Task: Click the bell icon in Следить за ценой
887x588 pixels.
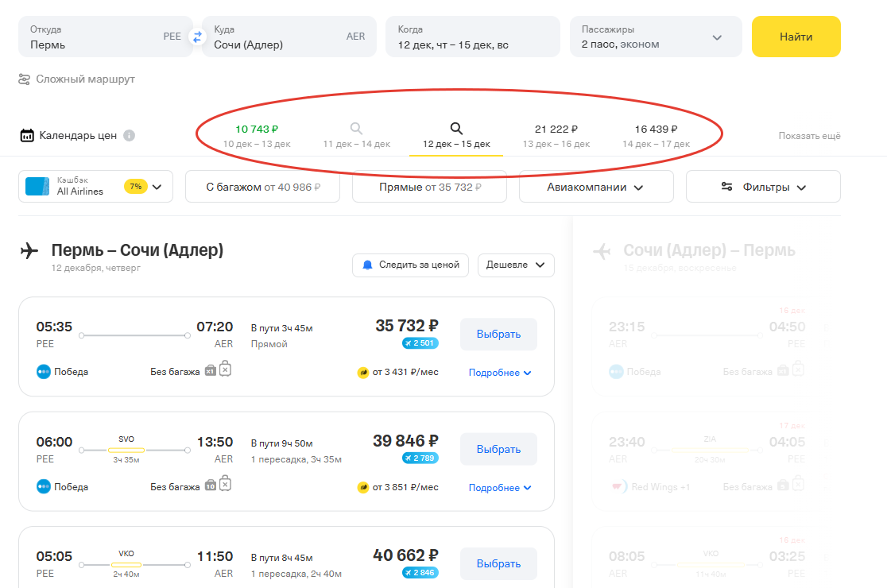Action: pyautogui.click(x=367, y=265)
